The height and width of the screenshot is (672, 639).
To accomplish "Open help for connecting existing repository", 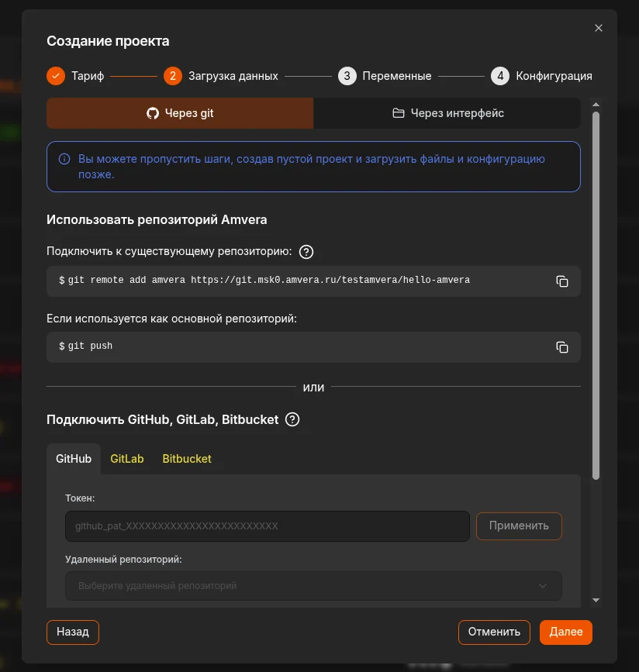I will (306, 252).
